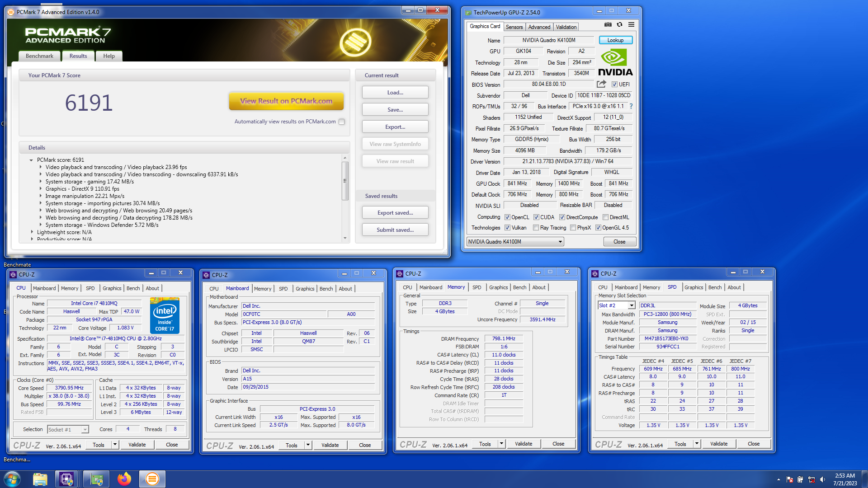
Task: Switch to GPU-Z Sensors tab
Action: point(514,27)
